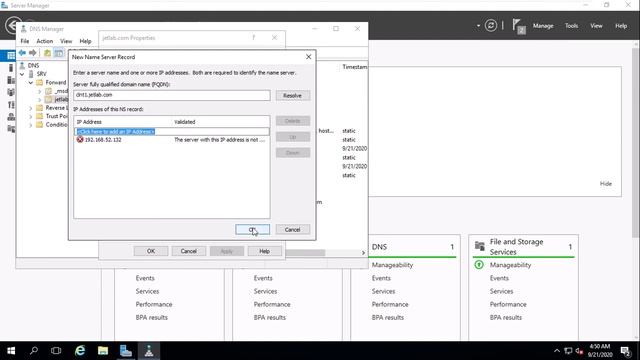Viewport: 640px width, 360px height.
Task: Click Services under File and Storage Services tile
Action: (x=501, y=291)
